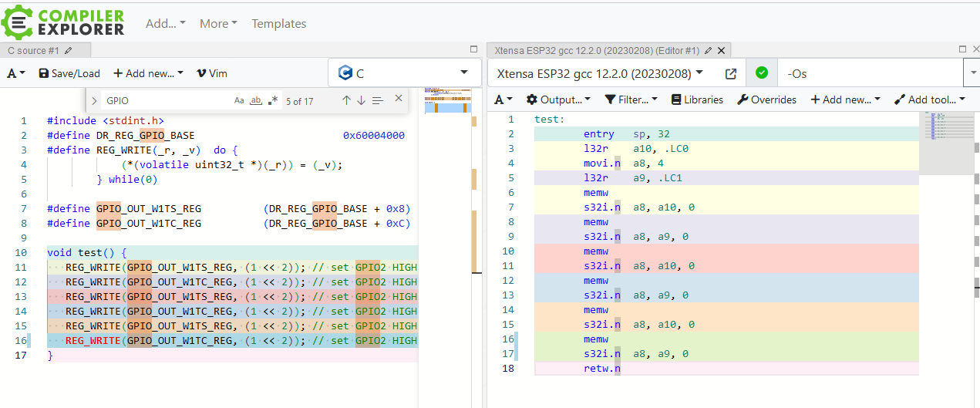Click "} while(0)" source line
The height and width of the screenshot is (408, 980).
[x=126, y=180]
